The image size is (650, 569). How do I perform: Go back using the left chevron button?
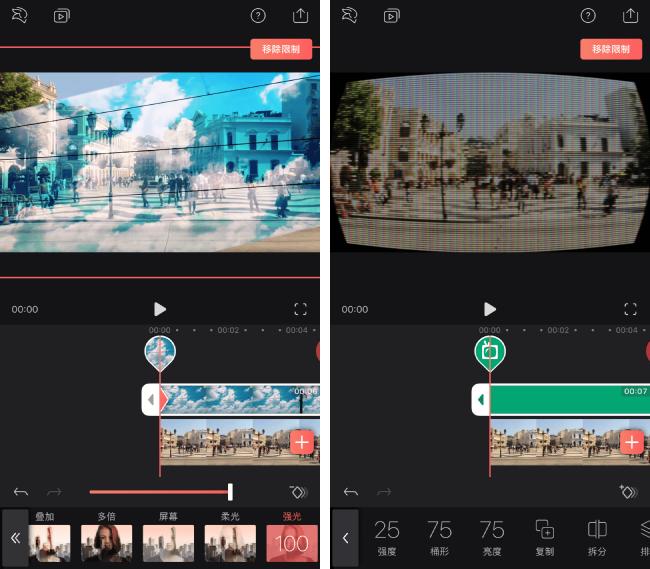coord(345,538)
